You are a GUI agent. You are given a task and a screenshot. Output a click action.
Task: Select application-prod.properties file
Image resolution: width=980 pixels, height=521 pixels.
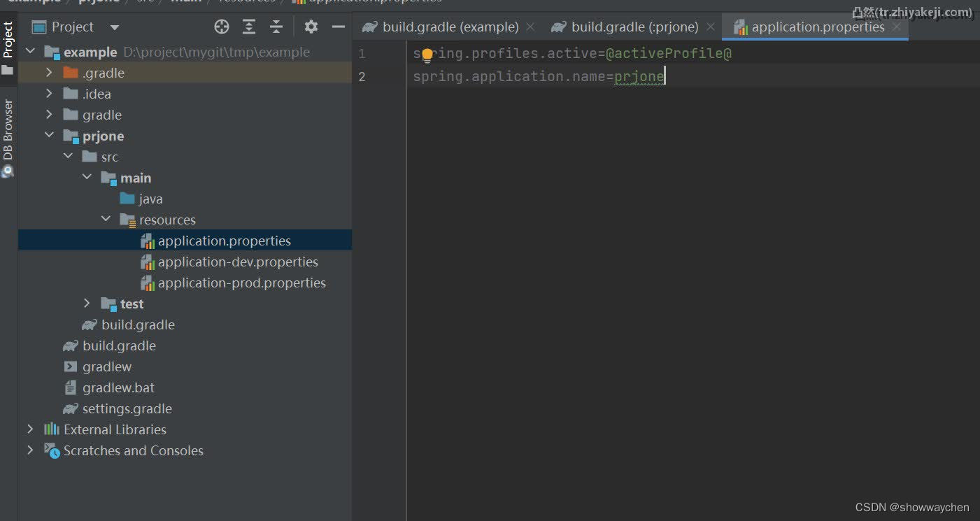[x=242, y=283]
